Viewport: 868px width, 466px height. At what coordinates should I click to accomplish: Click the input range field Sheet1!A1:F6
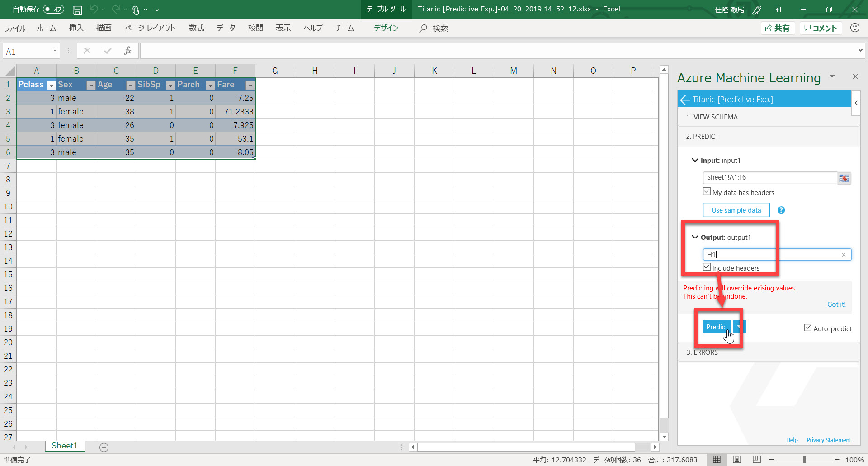click(x=770, y=177)
